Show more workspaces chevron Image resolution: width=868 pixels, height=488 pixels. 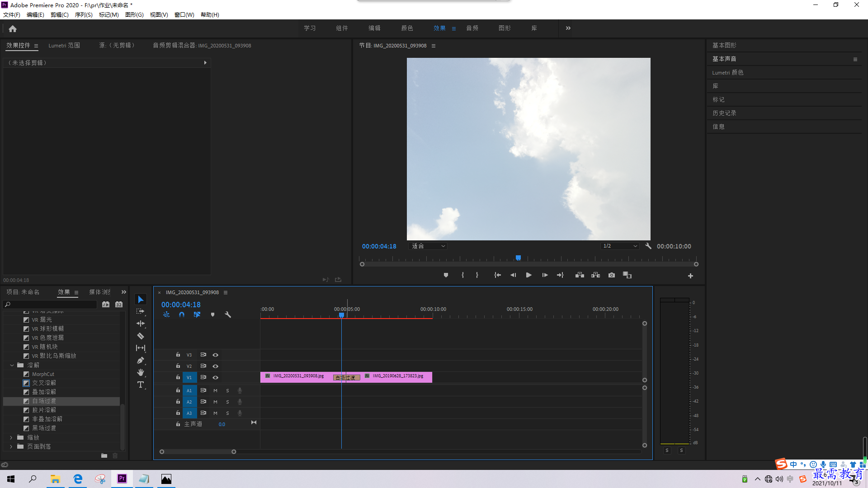tap(568, 28)
